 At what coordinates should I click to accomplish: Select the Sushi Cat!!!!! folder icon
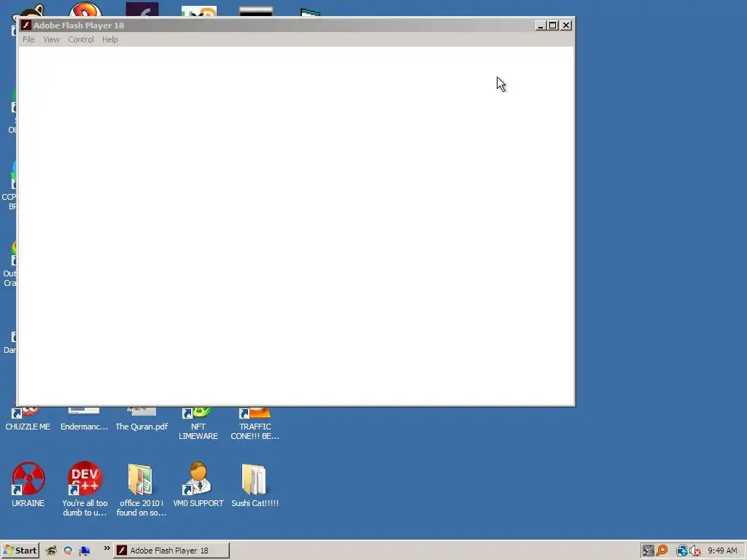255,479
